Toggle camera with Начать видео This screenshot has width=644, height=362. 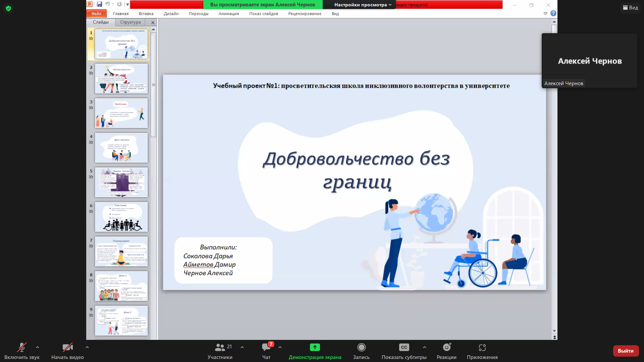point(67,351)
